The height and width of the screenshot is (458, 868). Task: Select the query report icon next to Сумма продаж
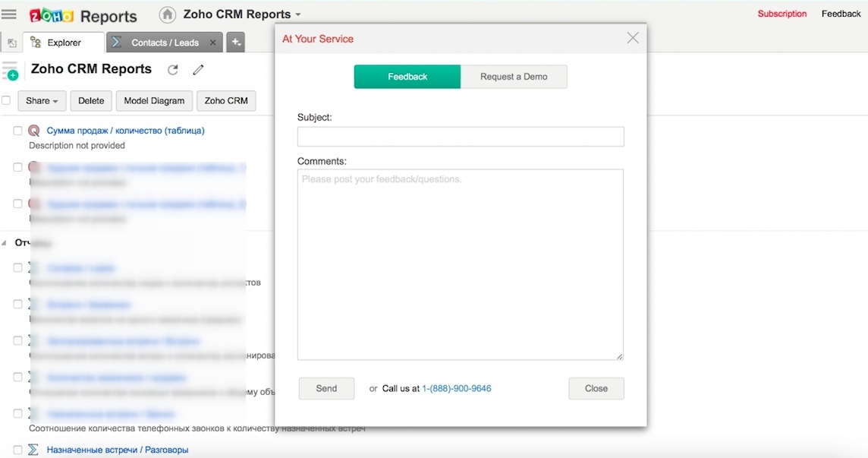pyautogui.click(x=34, y=131)
